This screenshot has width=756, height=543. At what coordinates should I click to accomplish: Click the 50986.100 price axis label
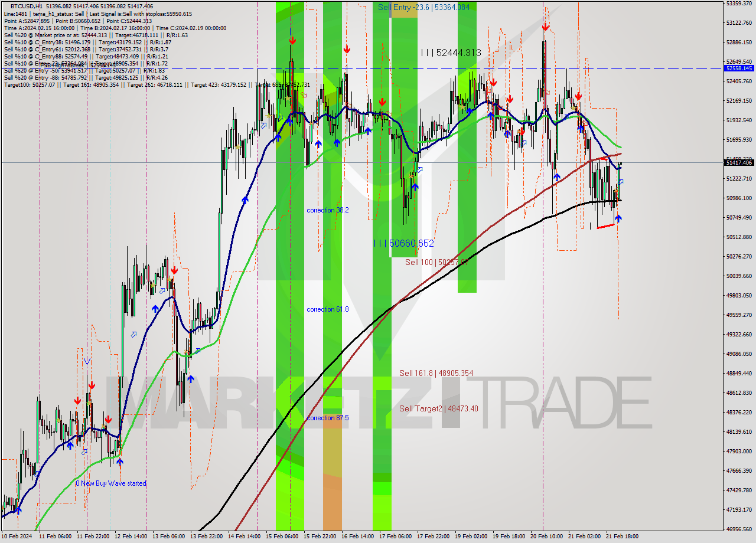pos(739,198)
